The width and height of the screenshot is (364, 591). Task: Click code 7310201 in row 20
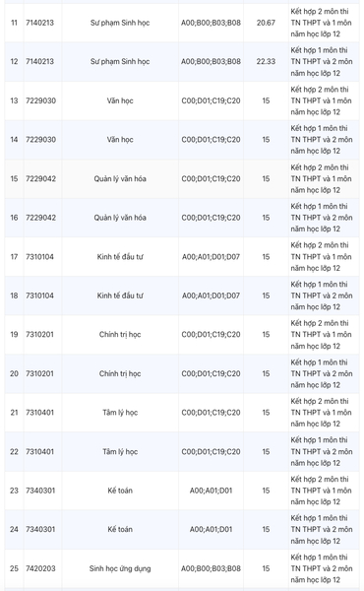click(x=40, y=373)
